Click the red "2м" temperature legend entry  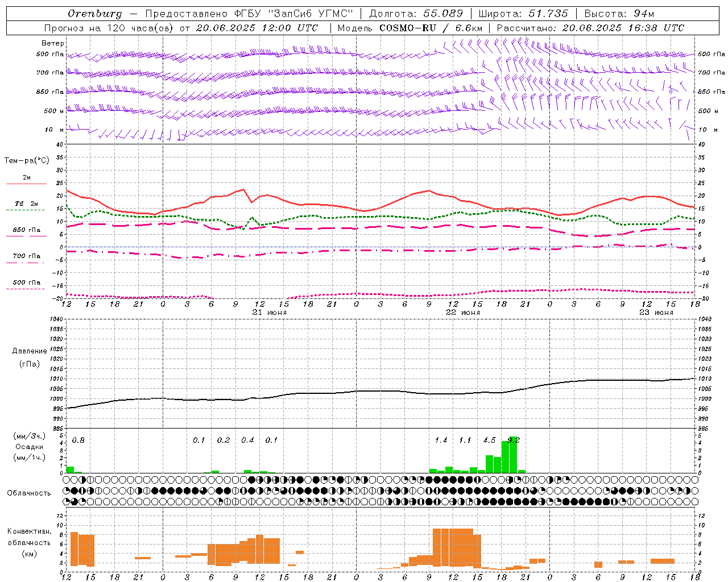pos(27,177)
